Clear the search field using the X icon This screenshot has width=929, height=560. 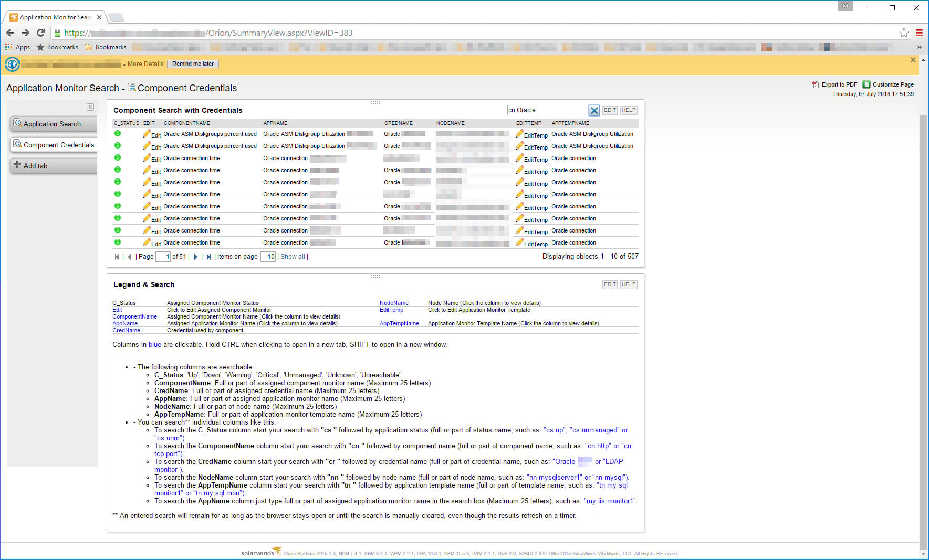point(594,110)
